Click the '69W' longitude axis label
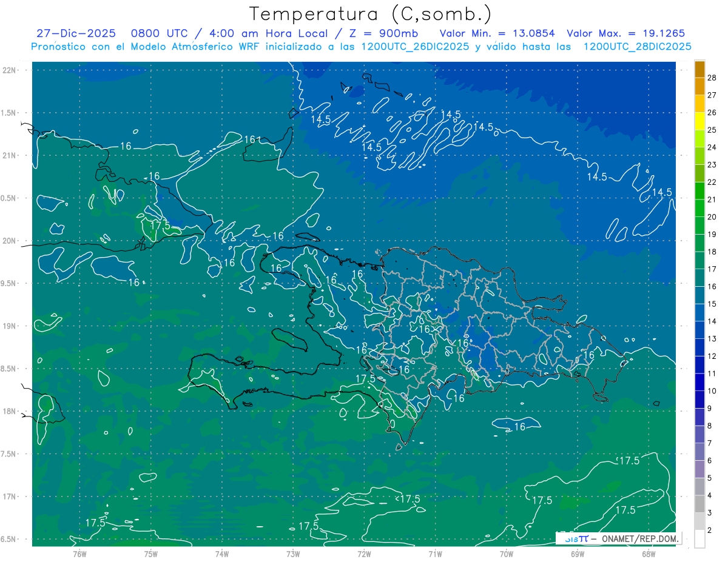 [x=578, y=554]
